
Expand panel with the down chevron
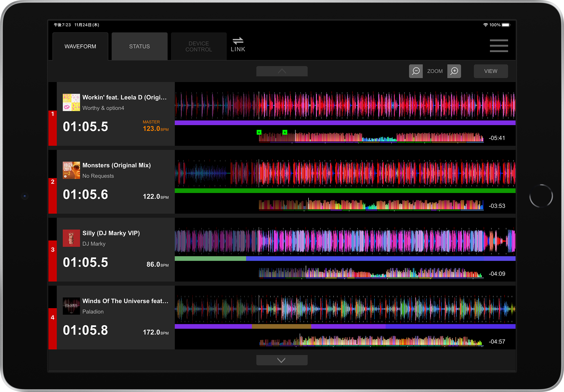tap(282, 360)
